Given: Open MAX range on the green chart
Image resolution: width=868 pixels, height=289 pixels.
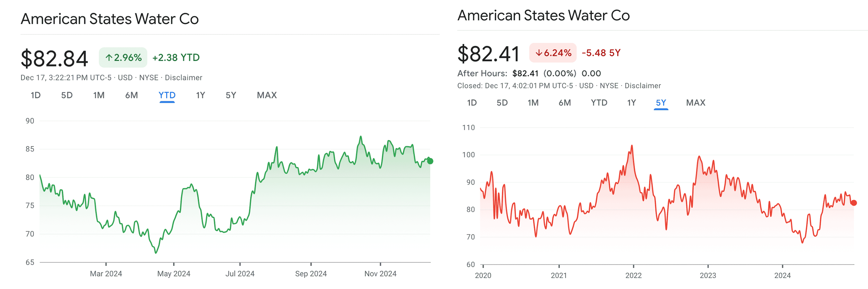Looking at the screenshot, I should click(267, 95).
